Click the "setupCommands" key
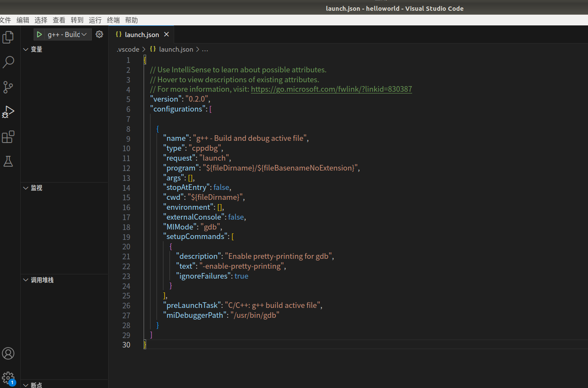This screenshot has height=388, width=588. click(195, 236)
